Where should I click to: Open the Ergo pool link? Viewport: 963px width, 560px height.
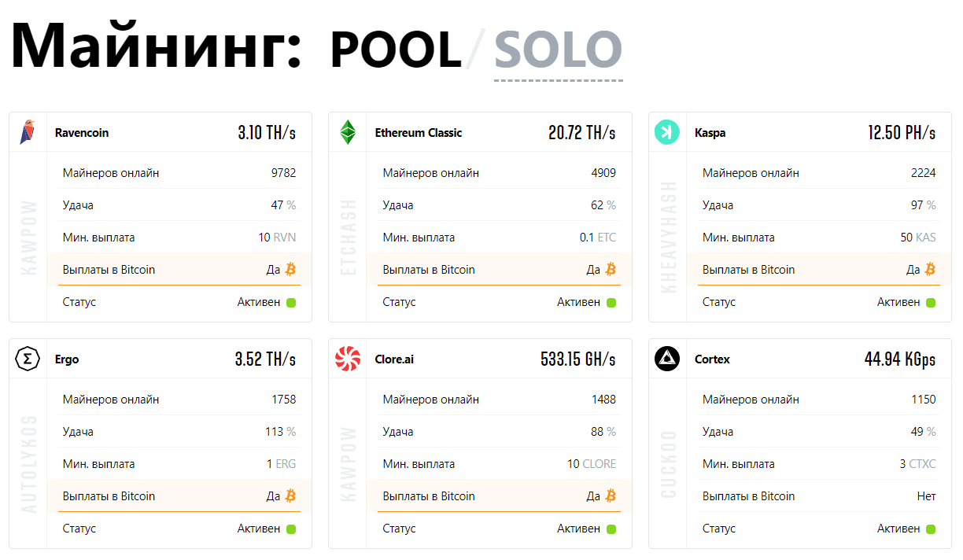(67, 359)
